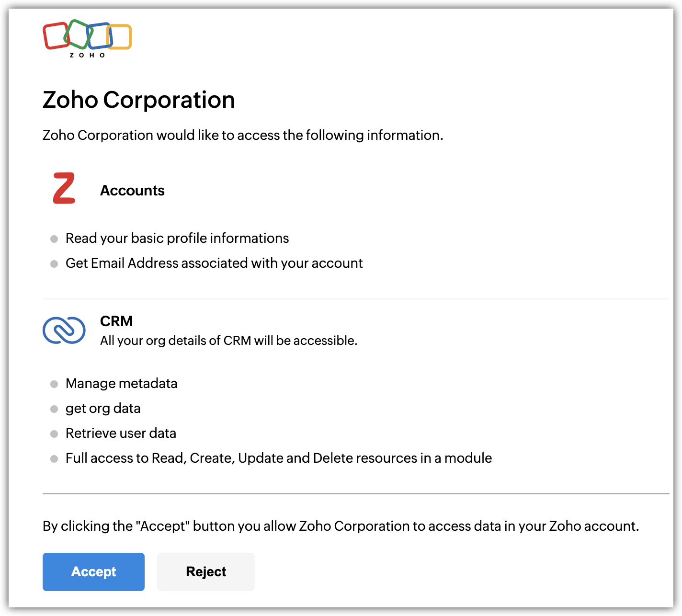Screen dimensions: 682x616
Task: Click the bullet next to Retrieve user data
Action: tap(54, 434)
